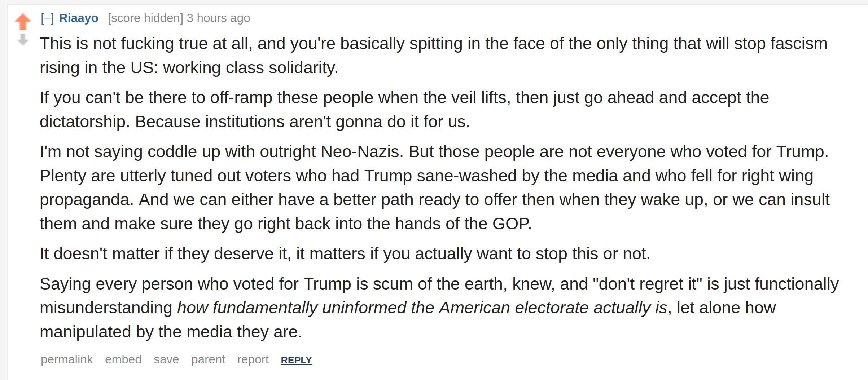Click the final line 'manipulated by the media they are'

171,332
